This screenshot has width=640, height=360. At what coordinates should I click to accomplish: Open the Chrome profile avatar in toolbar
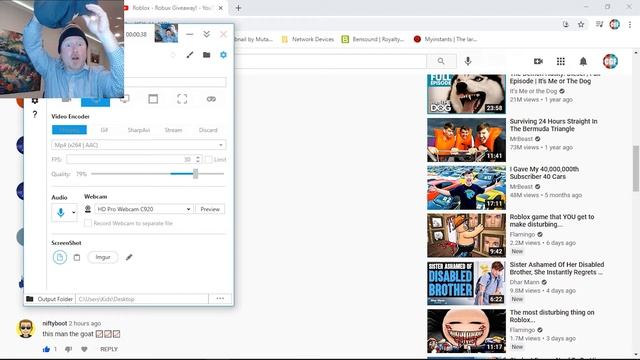614,24
